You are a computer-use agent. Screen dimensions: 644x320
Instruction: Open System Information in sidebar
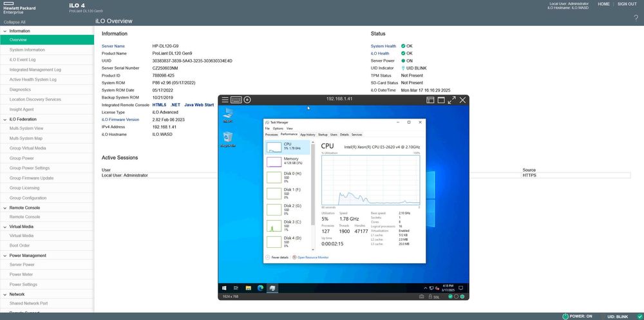click(x=27, y=50)
